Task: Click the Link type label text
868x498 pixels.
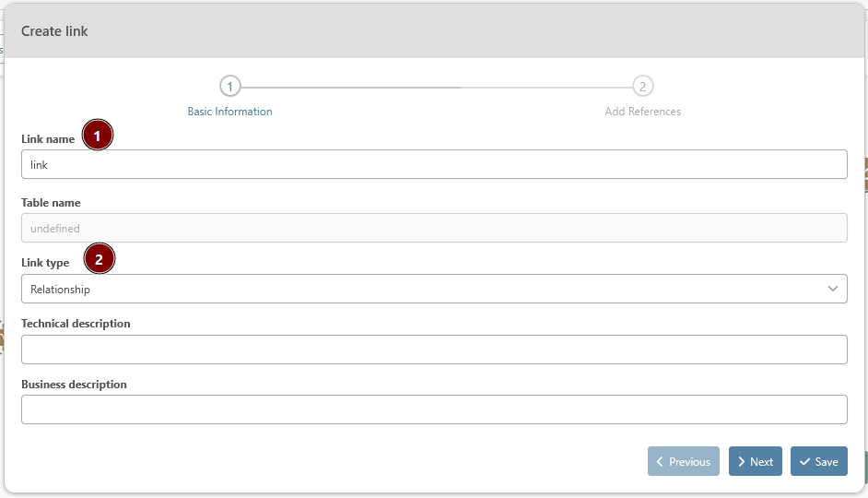Action: pyautogui.click(x=45, y=263)
